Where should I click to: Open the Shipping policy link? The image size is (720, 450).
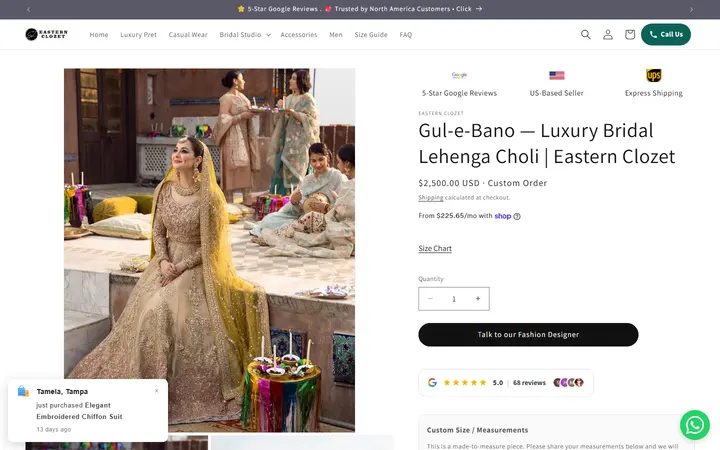pos(431,197)
